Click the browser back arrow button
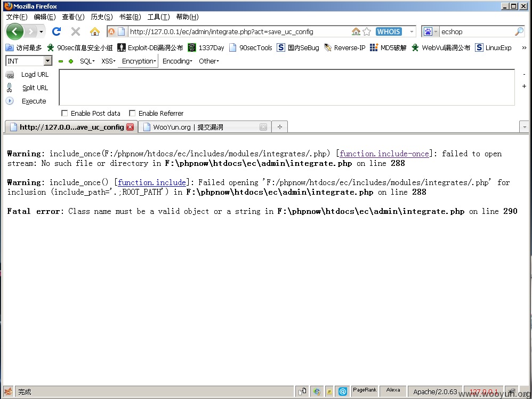Image resolution: width=532 pixels, height=399 pixels. pyautogui.click(x=14, y=31)
